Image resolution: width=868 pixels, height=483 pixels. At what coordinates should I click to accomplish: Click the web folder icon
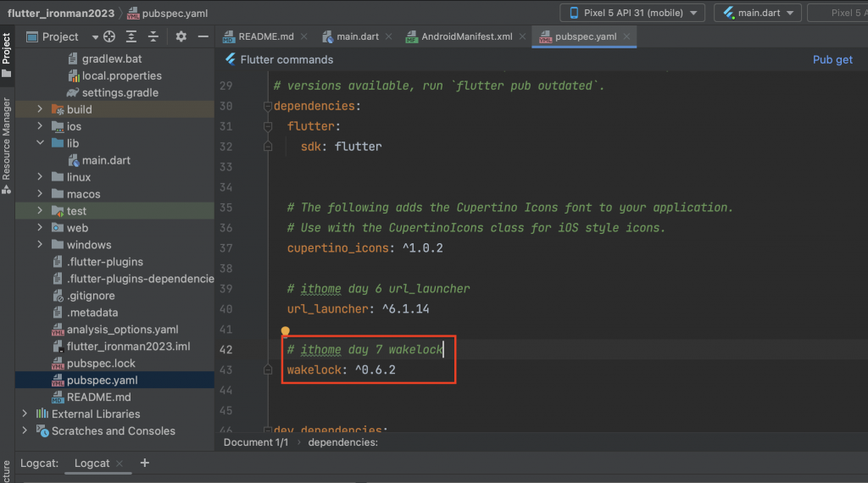pyautogui.click(x=58, y=227)
